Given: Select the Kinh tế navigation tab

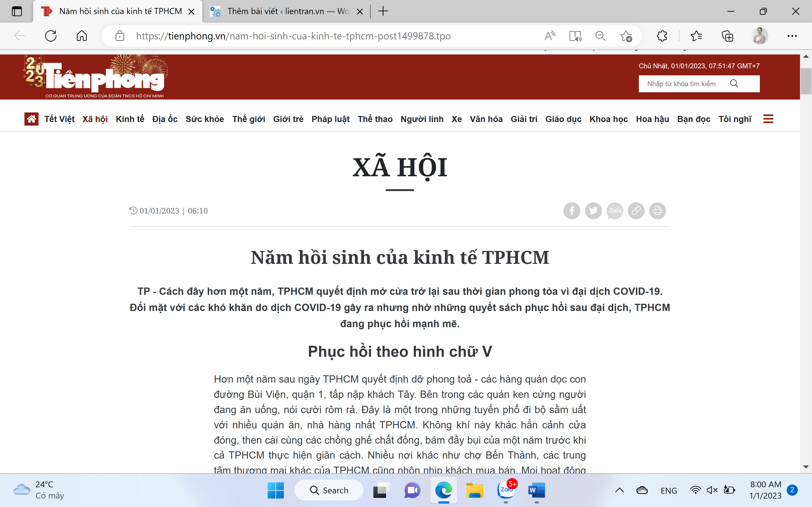Looking at the screenshot, I should pos(129,119).
